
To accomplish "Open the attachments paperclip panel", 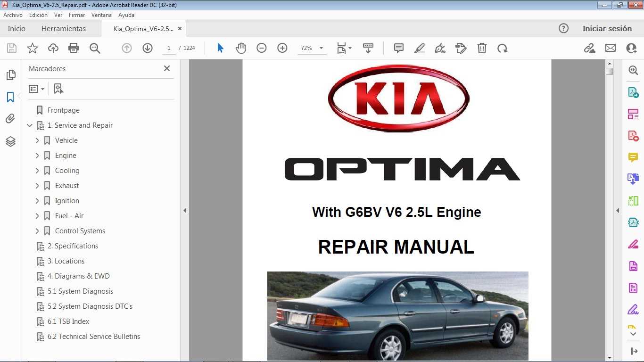I will pos(10,119).
